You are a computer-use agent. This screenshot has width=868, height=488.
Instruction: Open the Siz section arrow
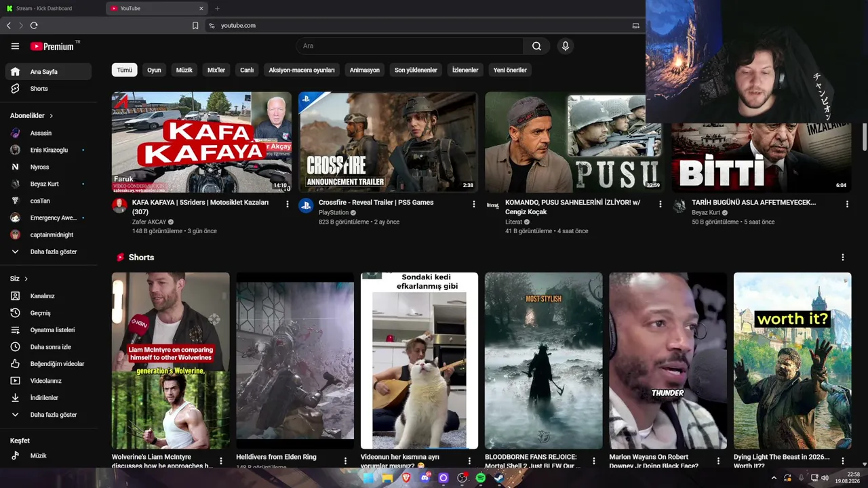(26, 279)
